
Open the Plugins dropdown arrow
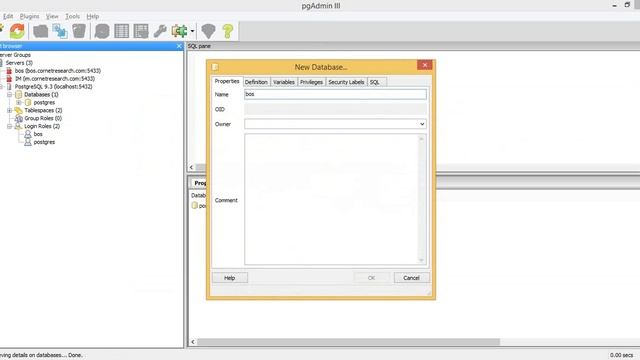tap(192, 31)
